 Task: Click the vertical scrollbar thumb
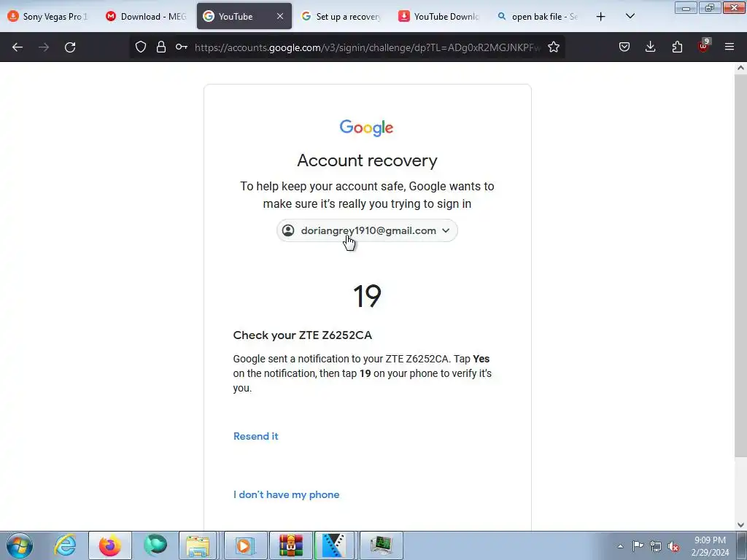click(740, 265)
